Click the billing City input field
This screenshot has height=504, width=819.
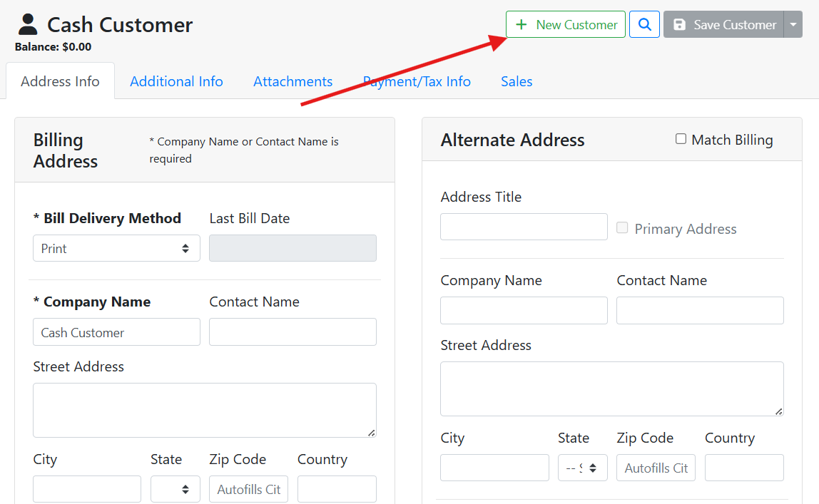pos(87,489)
